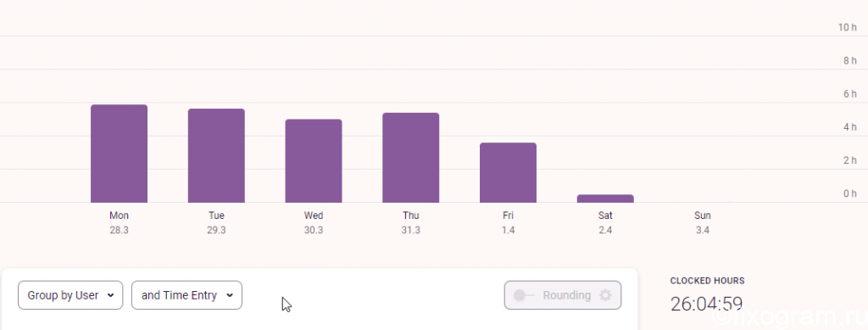The image size is (868, 330).
Task: Click the chevron in Group by User
Action: (110, 295)
